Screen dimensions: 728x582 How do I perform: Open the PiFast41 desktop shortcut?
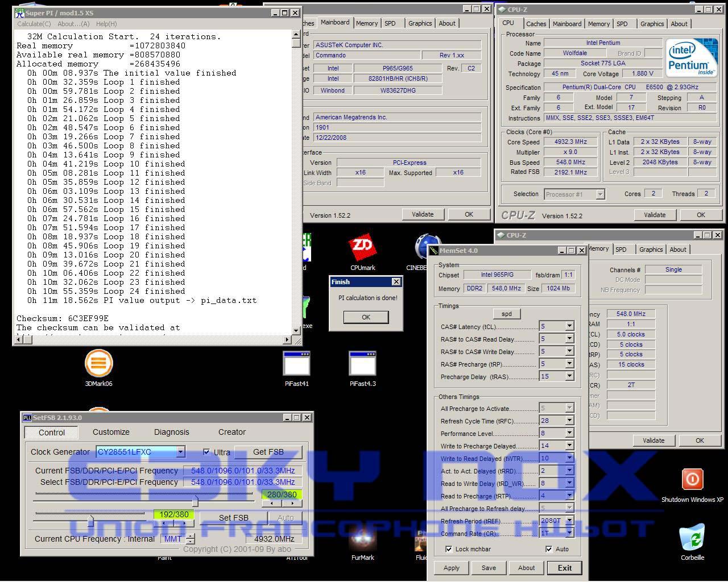[296, 369]
